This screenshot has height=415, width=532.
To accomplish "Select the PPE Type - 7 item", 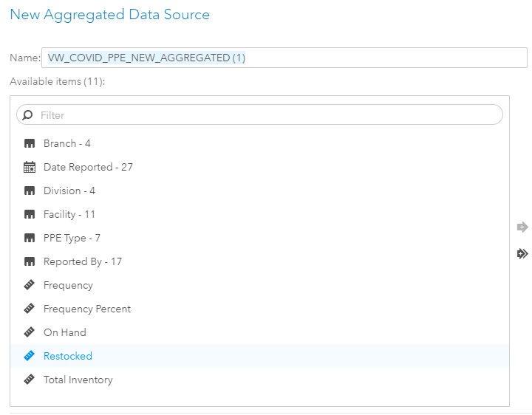I will (72, 238).
